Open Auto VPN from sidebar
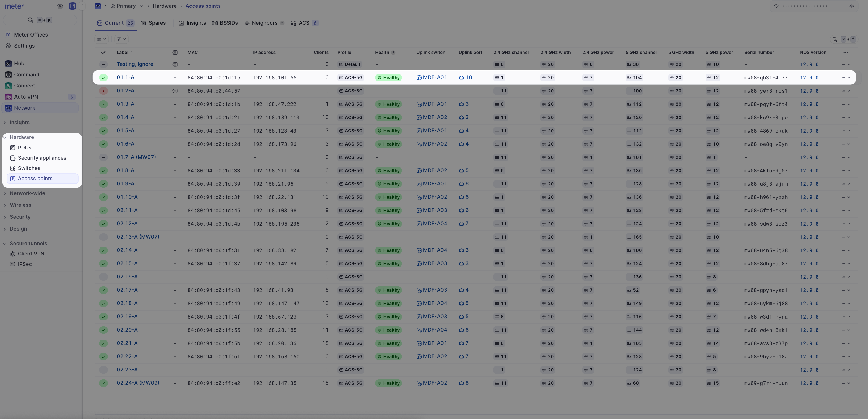 tap(26, 97)
